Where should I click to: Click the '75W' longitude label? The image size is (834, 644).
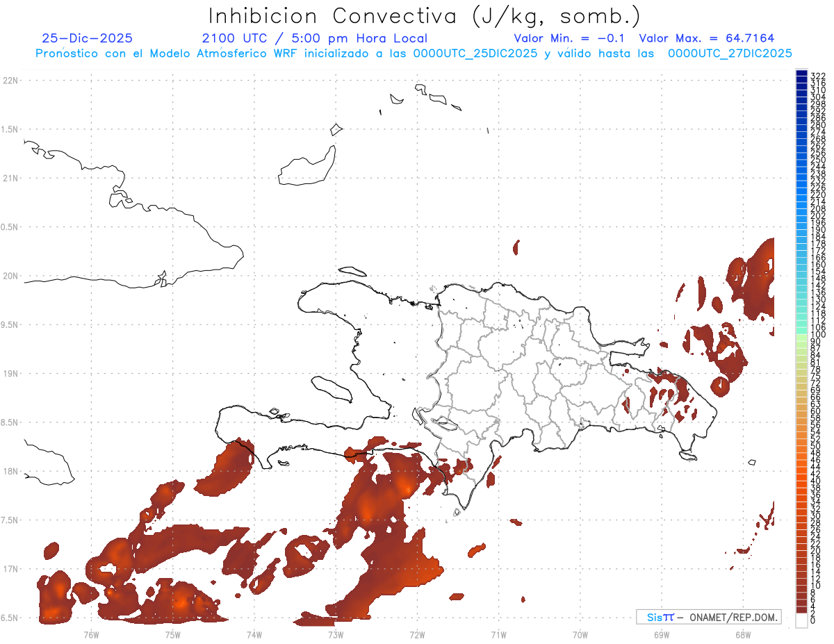172,634
